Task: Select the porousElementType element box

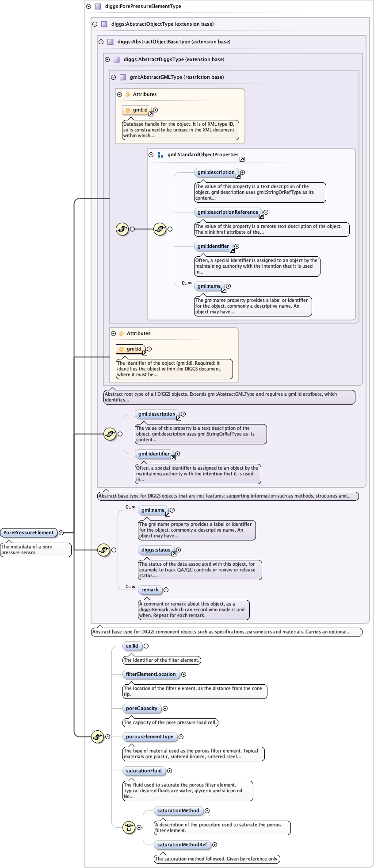Action: tap(150, 737)
